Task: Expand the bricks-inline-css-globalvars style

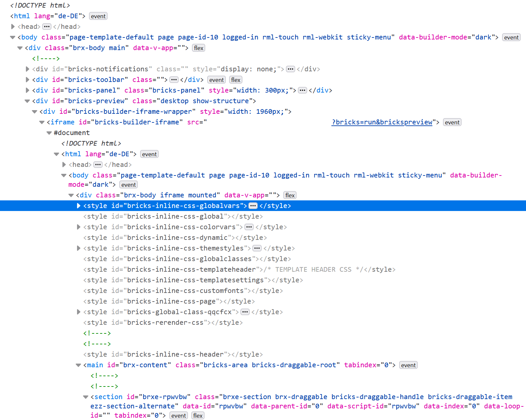Action: coord(79,206)
